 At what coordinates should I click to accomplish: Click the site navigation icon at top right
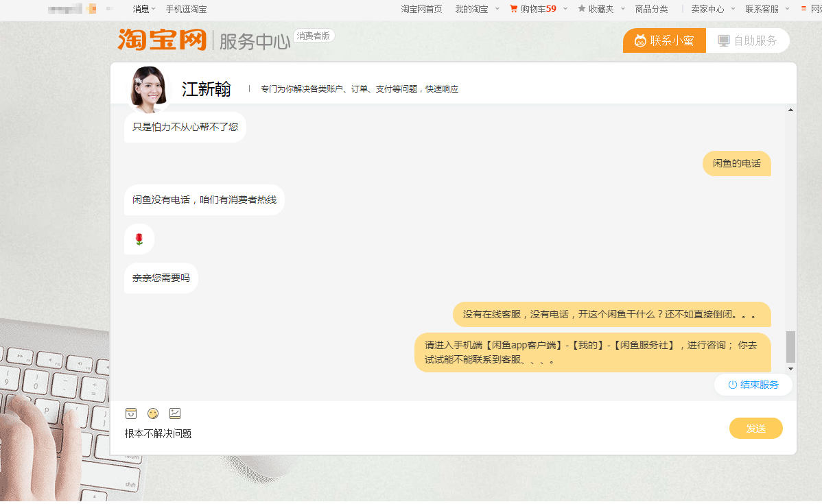click(803, 8)
